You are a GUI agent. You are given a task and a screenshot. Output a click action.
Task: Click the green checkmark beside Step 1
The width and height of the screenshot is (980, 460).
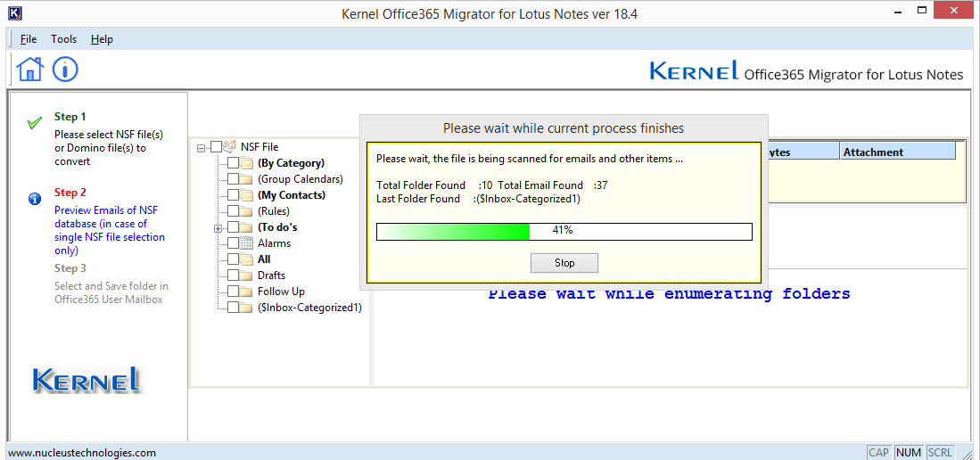(35, 122)
